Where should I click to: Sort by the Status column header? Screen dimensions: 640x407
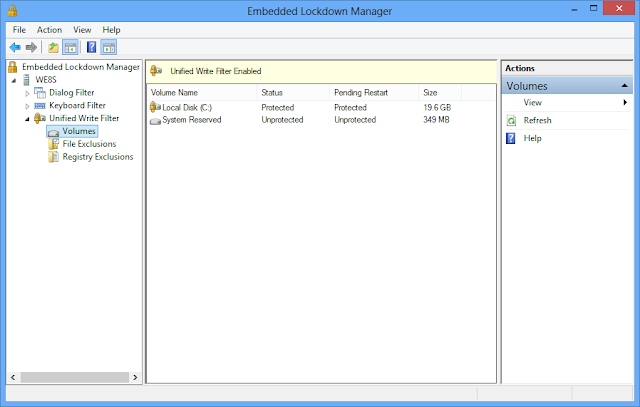point(293,93)
